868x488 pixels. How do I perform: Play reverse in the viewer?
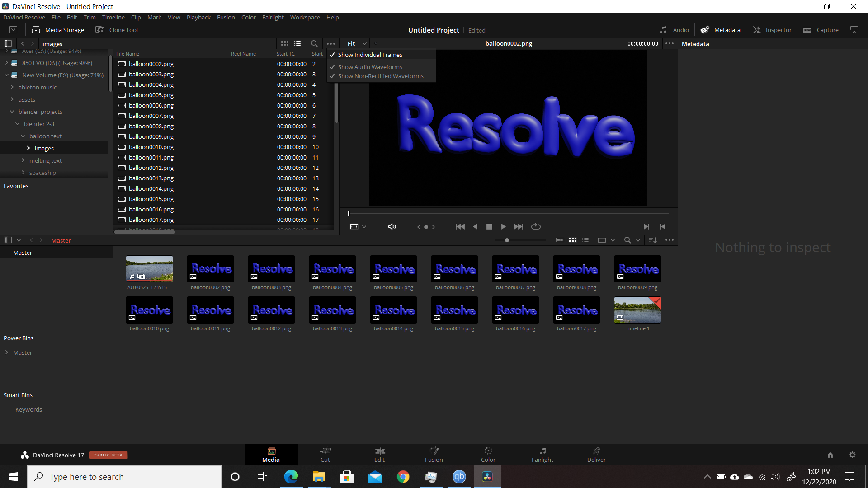tap(475, 226)
